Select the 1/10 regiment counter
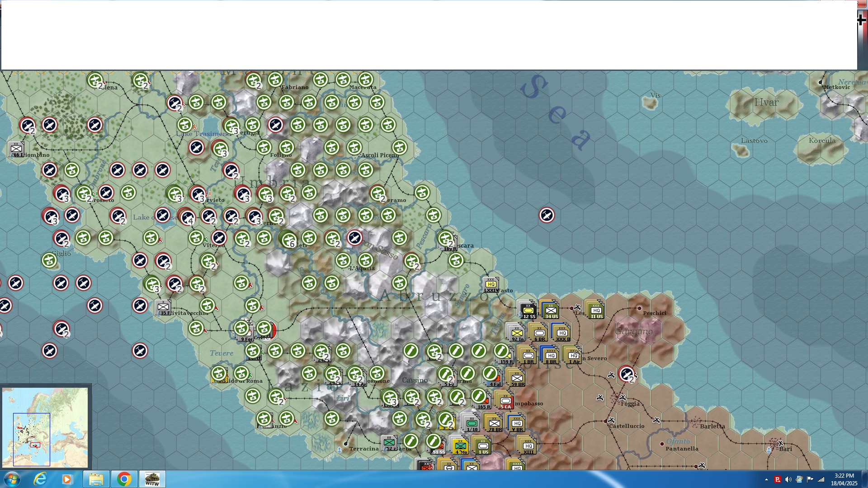Image resolution: width=868 pixels, height=488 pixels. click(x=472, y=423)
